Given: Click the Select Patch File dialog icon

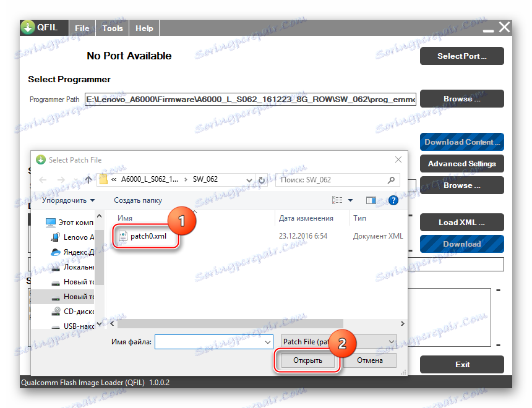Looking at the screenshot, I should pyautogui.click(x=41, y=159).
